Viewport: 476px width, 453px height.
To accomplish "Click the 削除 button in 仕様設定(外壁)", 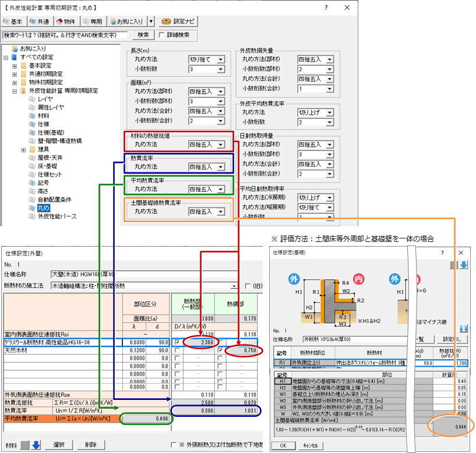I will coord(91,445).
